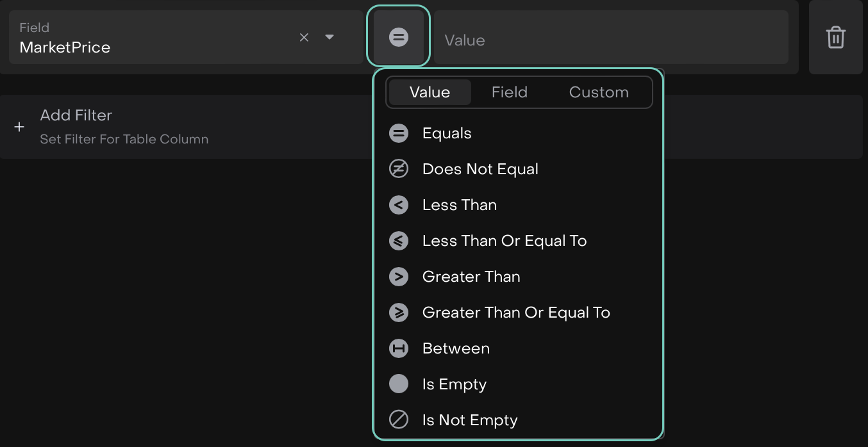Pick the Between range icon
Viewport: 868px width, 447px height.
tap(399, 348)
